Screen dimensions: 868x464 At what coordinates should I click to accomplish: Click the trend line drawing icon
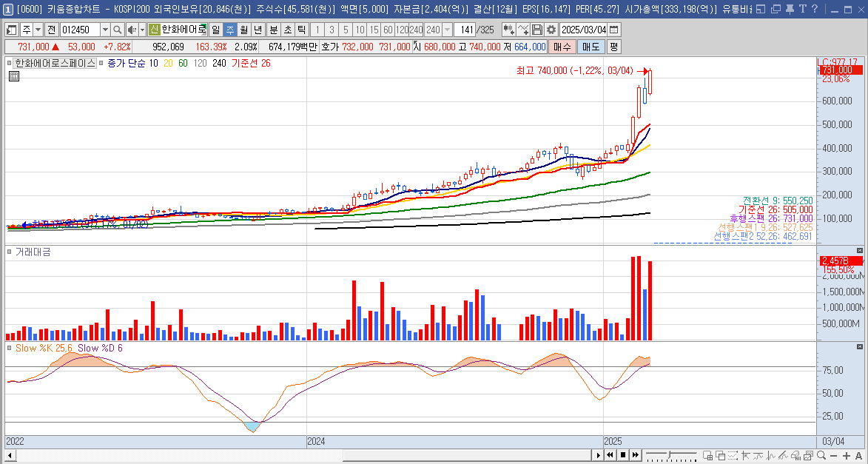click(783, 455)
